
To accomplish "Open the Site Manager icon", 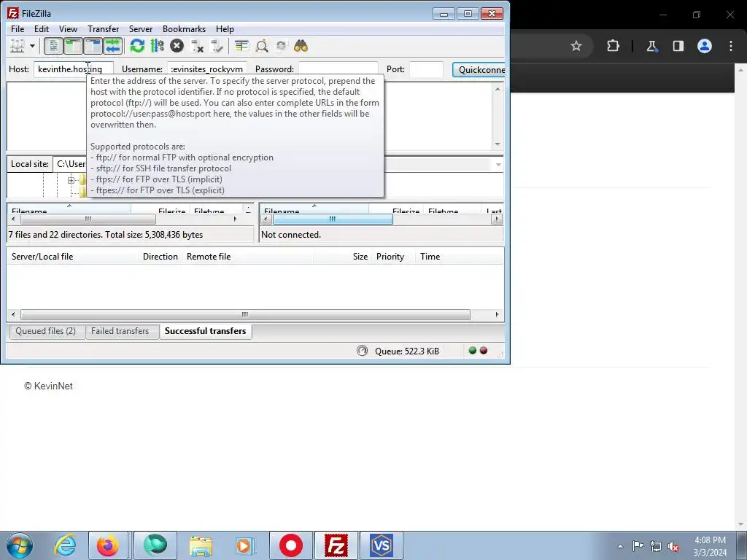I will (18, 46).
